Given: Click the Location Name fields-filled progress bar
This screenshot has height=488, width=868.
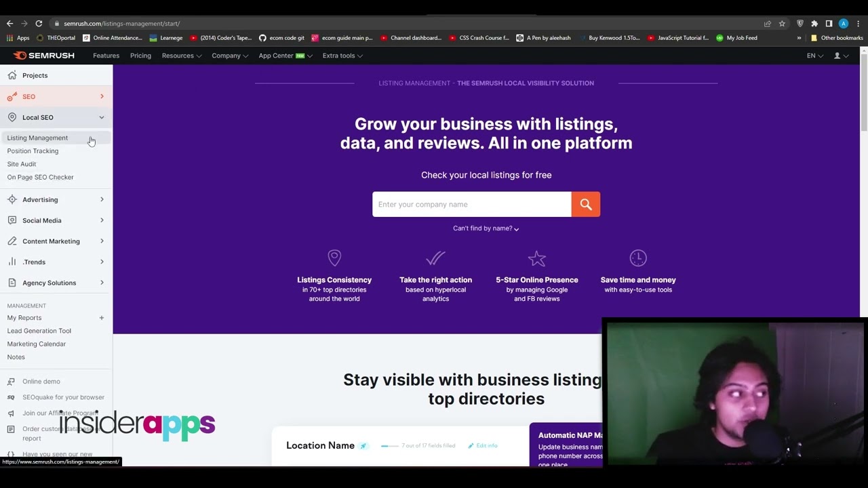Looking at the screenshot, I should coord(390,446).
